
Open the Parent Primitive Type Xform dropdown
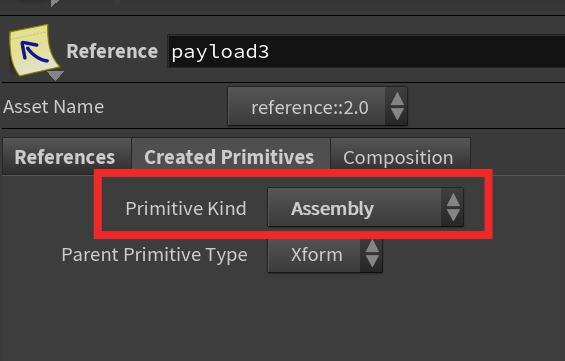coord(325,255)
